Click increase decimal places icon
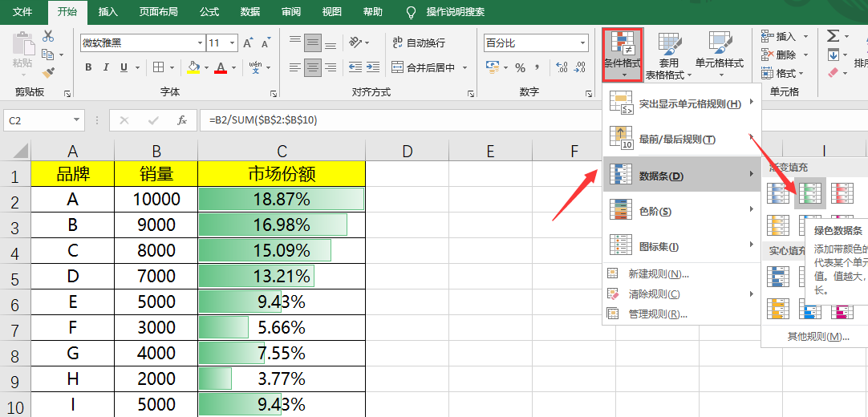The width and height of the screenshot is (868, 417). pos(562,67)
